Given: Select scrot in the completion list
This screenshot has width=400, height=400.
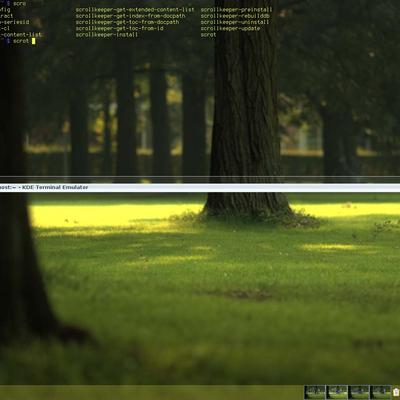Looking at the screenshot, I should pyautogui.click(x=208, y=35).
